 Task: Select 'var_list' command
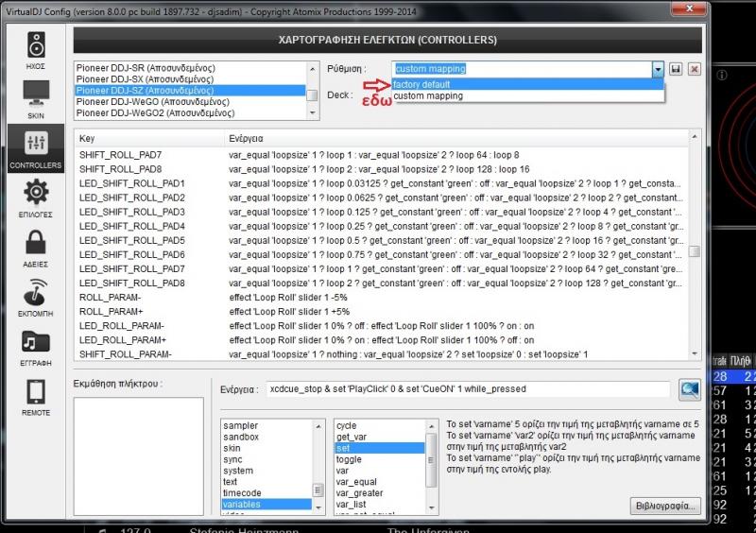pos(380,504)
